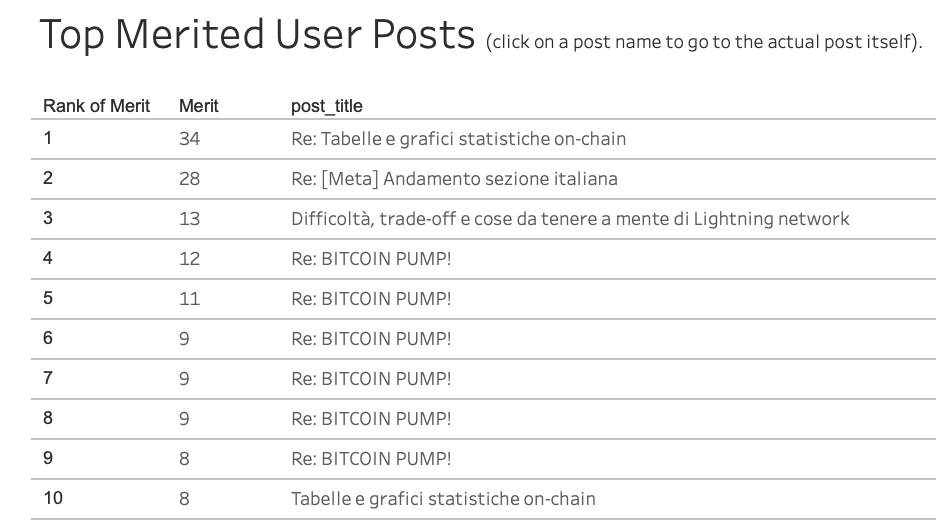Open the rank 8 BITCOIN PUMP post
Viewport: 936px width, 522px height.
click(371, 419)
